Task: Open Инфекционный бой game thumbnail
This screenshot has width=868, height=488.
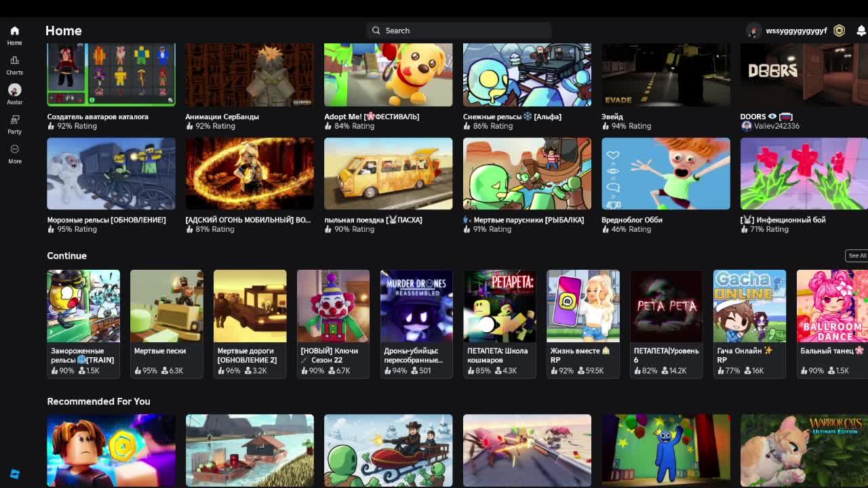Action: [x=804, y=174]
